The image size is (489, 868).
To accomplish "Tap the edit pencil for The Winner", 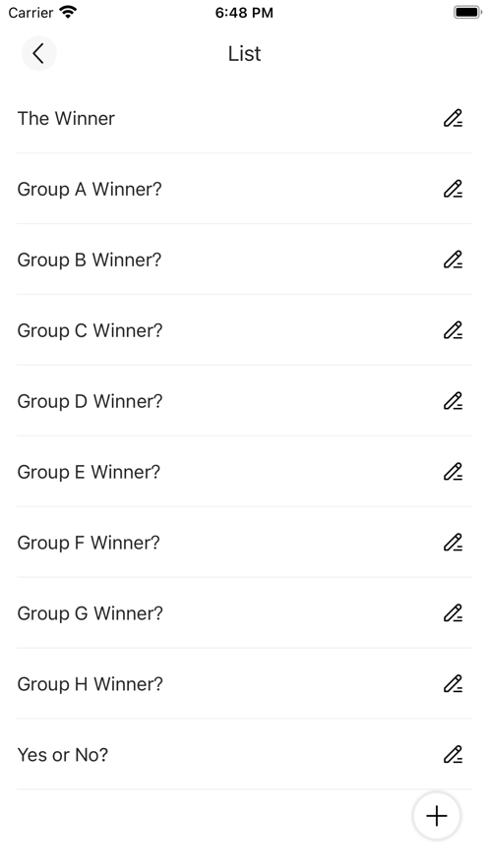I will 453,119.
